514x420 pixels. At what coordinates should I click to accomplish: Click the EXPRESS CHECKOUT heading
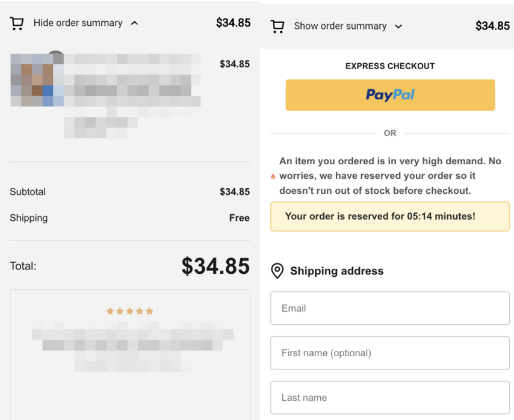[x=390, y=66]
